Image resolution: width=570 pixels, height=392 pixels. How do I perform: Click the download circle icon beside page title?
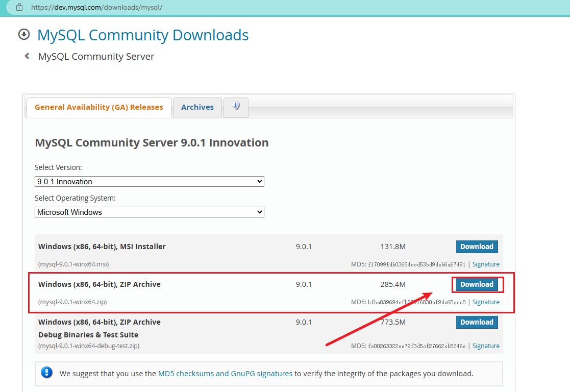24,35
